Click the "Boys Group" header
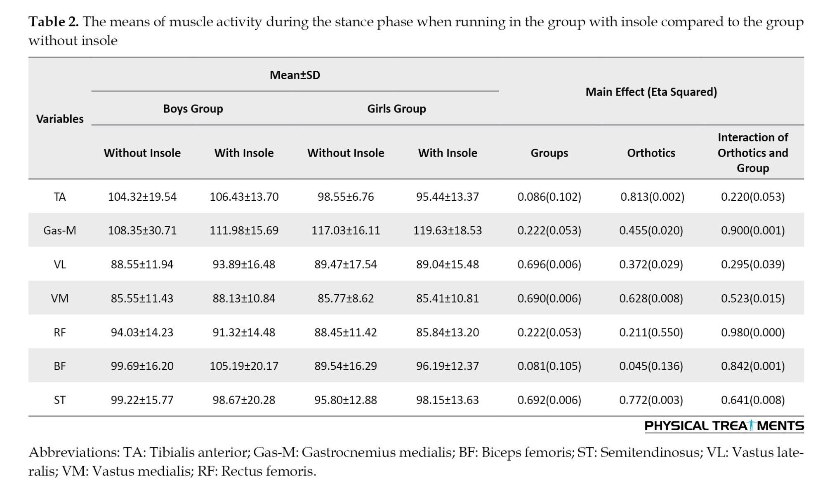 click(193, 109)
